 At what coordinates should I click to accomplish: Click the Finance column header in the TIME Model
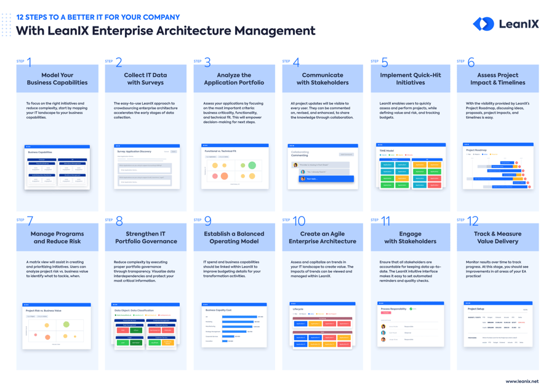tap(395, 159)
